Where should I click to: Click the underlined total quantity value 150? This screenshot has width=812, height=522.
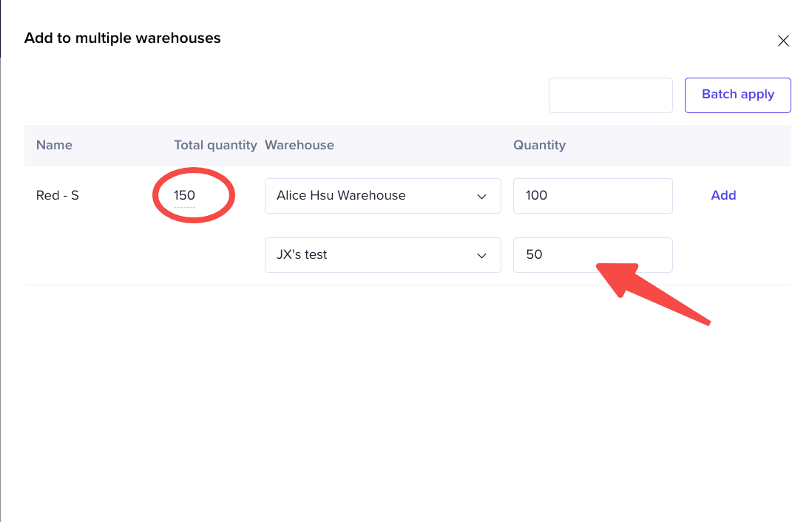(185, 196)
